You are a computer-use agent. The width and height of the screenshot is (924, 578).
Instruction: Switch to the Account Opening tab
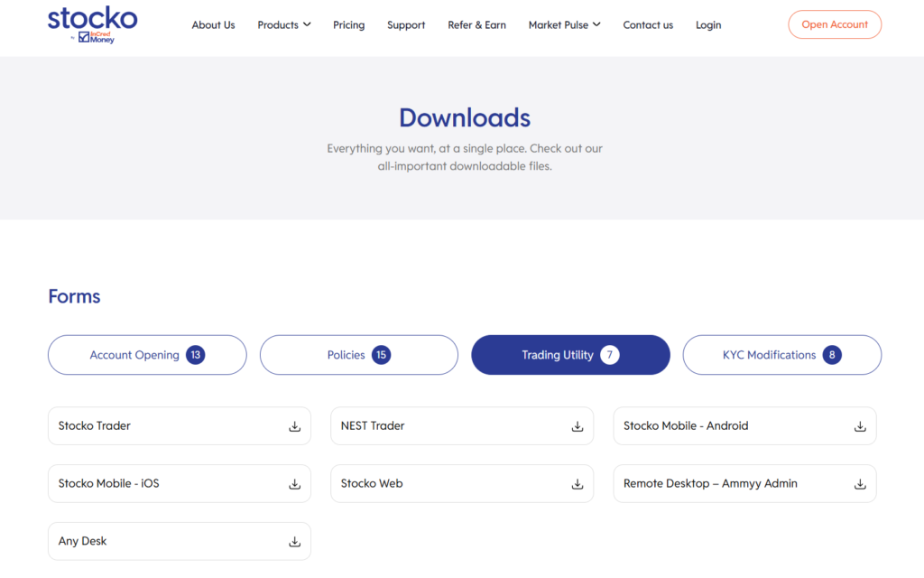147,355
